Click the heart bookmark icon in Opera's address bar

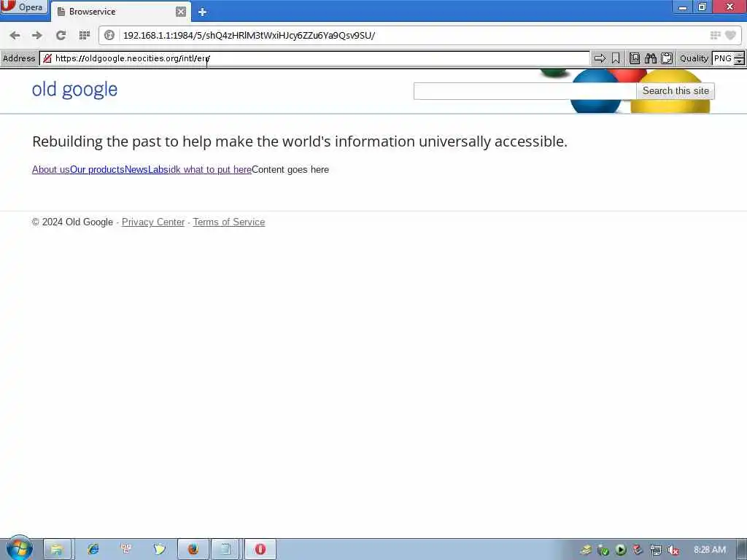coord(730,35)
